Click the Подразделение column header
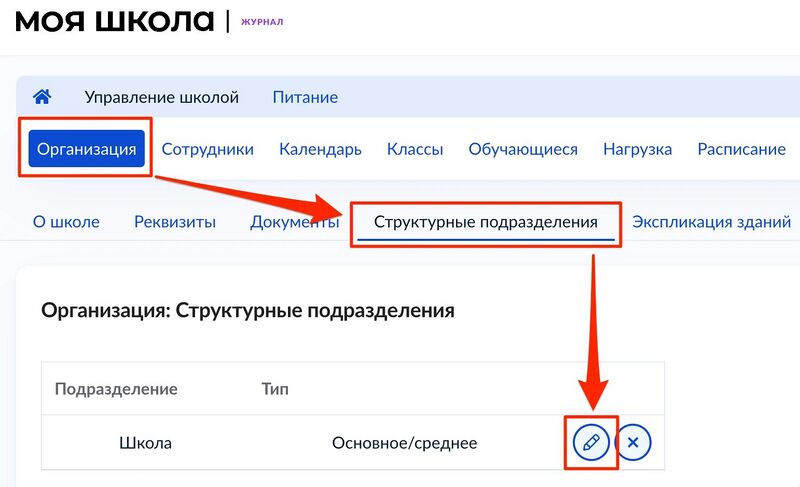This screenshot has width=800, height=487. click(116, 389)
